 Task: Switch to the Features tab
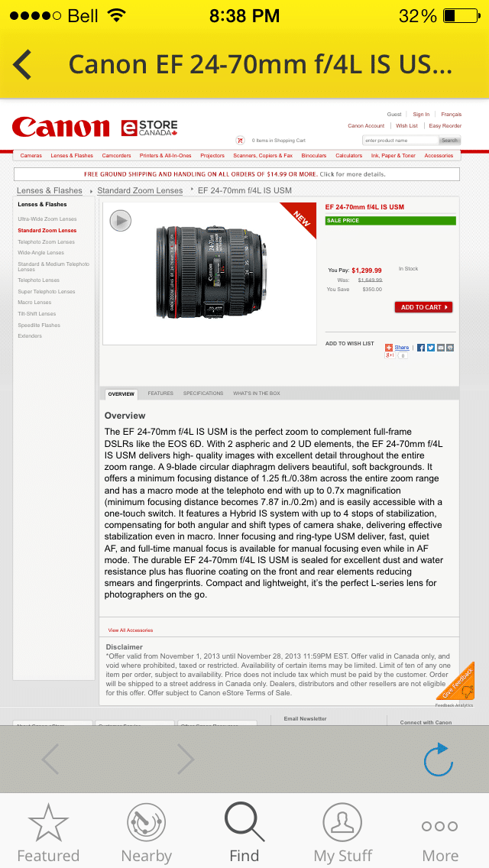pos(160,394)
